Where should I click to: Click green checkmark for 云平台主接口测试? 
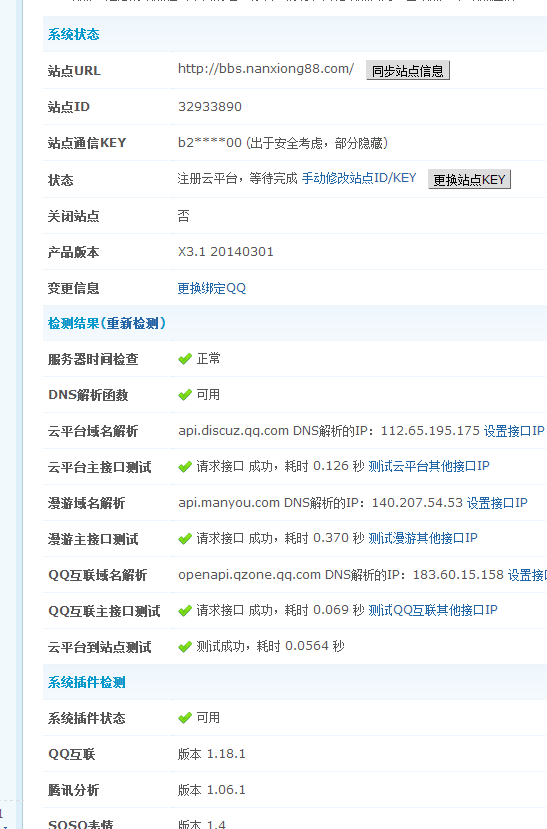coord(185,467)
